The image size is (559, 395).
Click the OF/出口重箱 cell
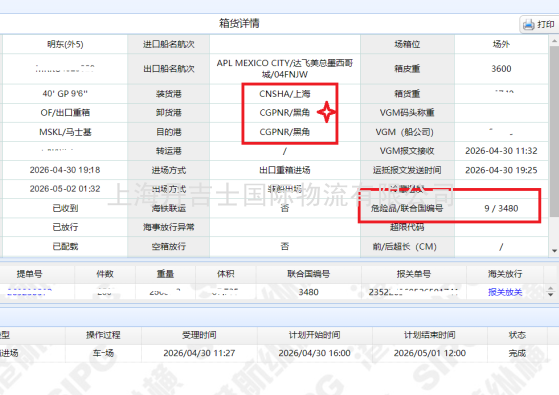(x=65, y=113)
